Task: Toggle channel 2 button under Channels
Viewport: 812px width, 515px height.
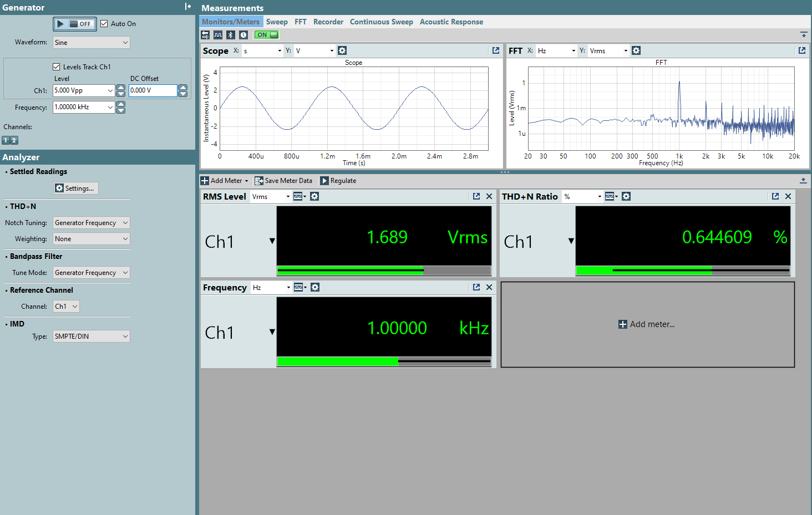Action: (14, 140)
